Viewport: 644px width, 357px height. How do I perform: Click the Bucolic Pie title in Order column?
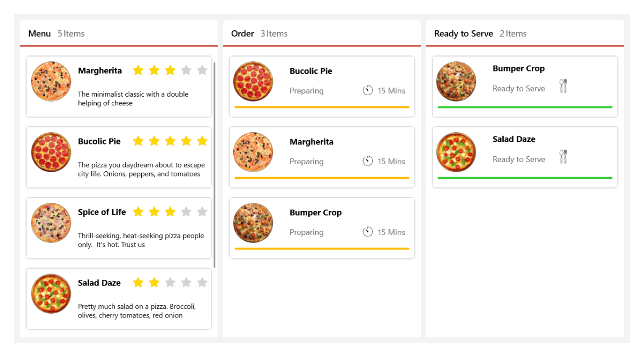click(311, 71)
